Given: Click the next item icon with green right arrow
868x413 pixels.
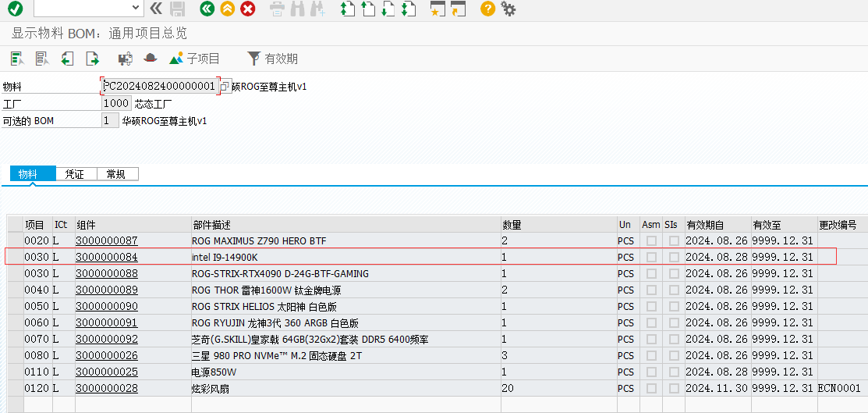Looking at the screenshot, I should (x=92, y=59).
